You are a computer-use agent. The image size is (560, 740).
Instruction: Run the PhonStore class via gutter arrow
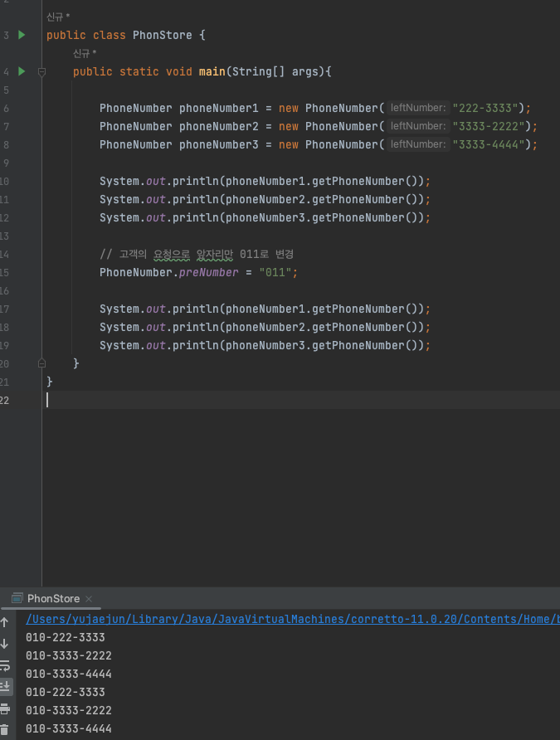(22, 35)
